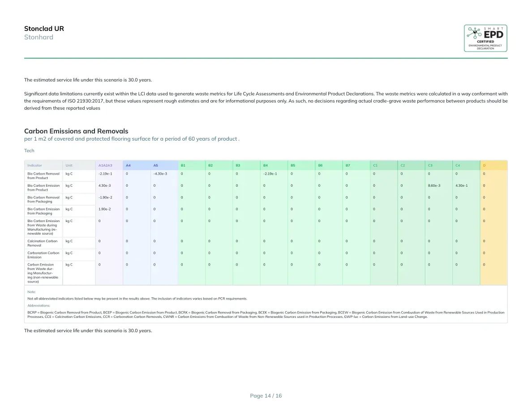Select the B4 column header
The image size is (532, 411).
pos(266,166)
